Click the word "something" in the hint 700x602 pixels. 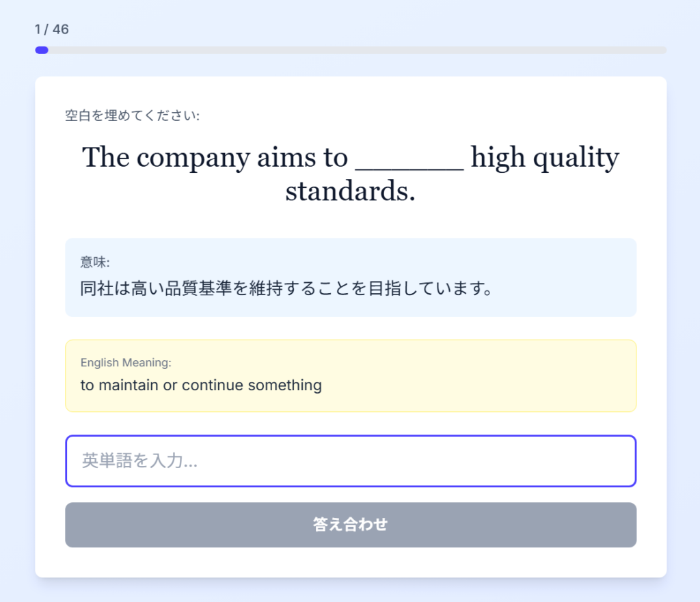[x=284, y=385]
